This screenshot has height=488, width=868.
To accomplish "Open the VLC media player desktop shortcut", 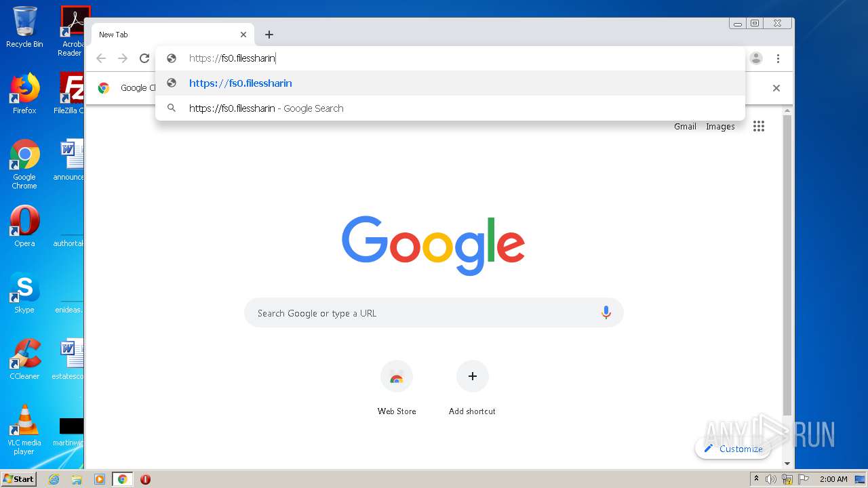I will click(24, 430).
